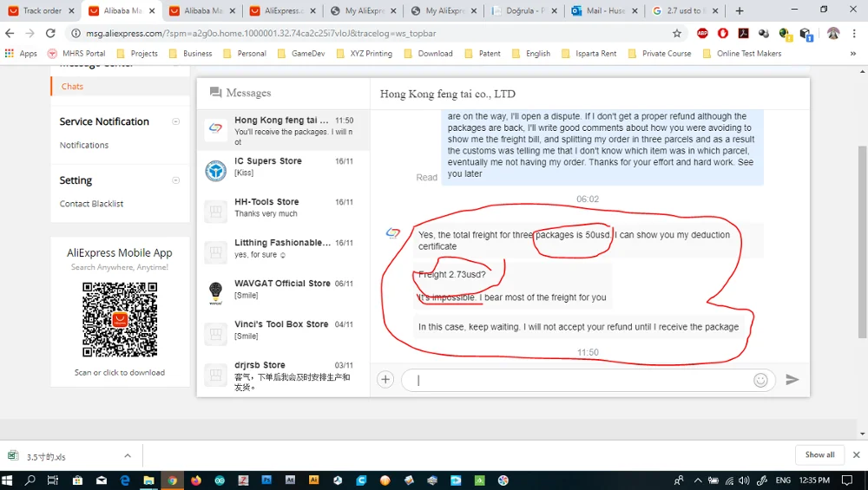Image resolution: width=868 pixels, height=490 pixels.
Task: Switch to the Mail - Huse tab
Action: click(x=603, y=10)
